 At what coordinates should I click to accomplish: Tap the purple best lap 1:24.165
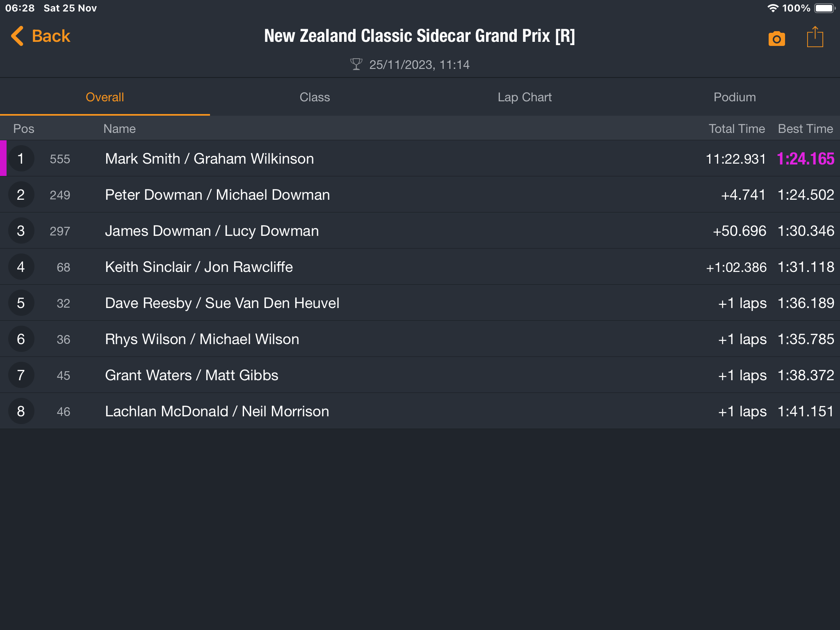coord(806,159)
